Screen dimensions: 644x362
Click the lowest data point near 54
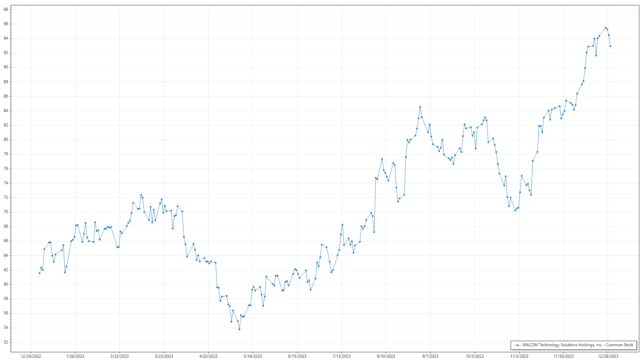(239, 329)
